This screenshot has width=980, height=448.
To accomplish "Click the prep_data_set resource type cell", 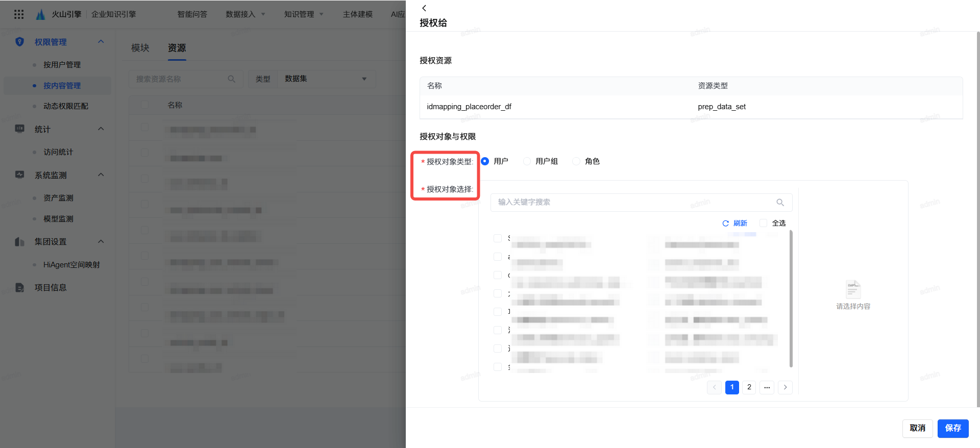I will pyautogui.click(x=722, y=107).
